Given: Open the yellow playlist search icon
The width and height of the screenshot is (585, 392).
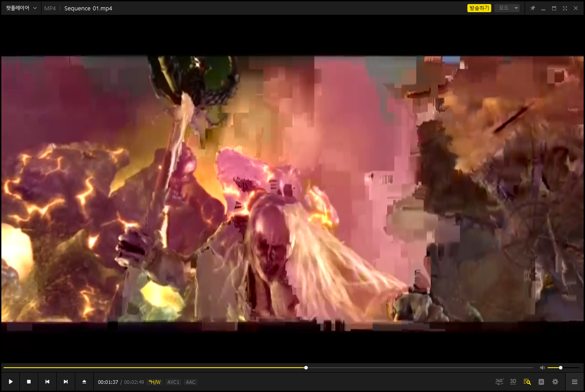Looking at the screenshot, I should [x=527, y=382].
